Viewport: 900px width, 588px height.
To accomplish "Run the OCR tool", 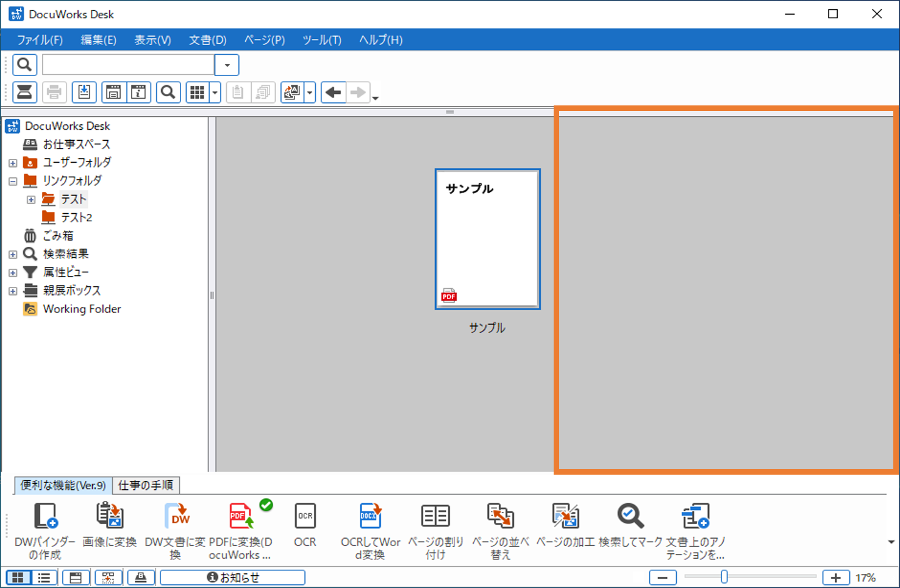I will 305,524.
